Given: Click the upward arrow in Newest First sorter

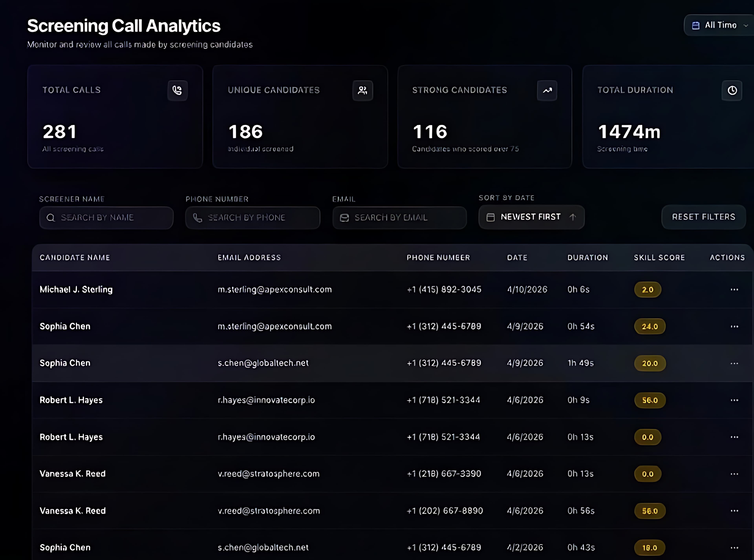Looking at the screenshot, I should [573, 217].
